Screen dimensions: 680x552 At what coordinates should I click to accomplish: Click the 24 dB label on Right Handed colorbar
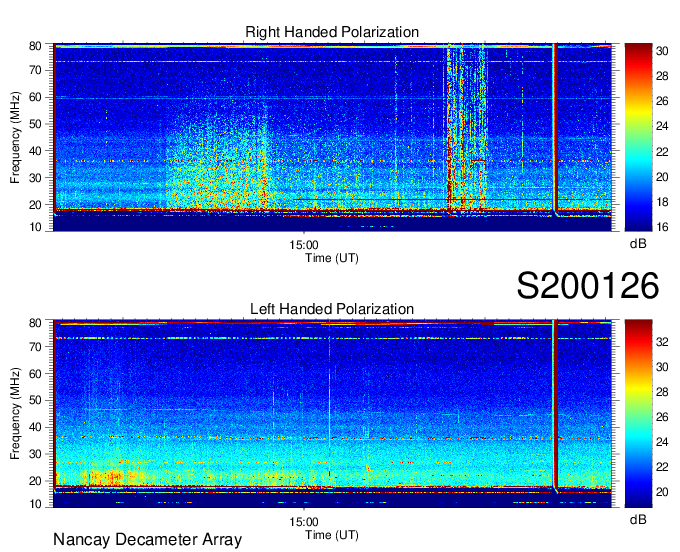[662, 126]
